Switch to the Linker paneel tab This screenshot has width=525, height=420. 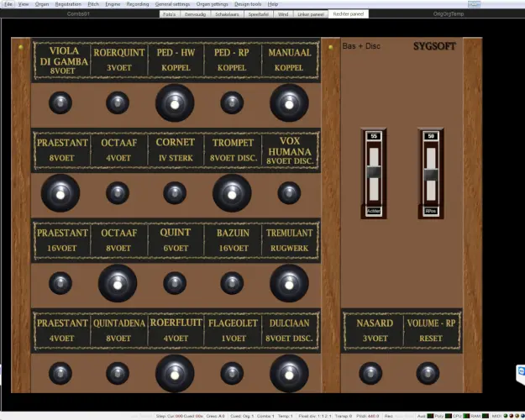311,14
